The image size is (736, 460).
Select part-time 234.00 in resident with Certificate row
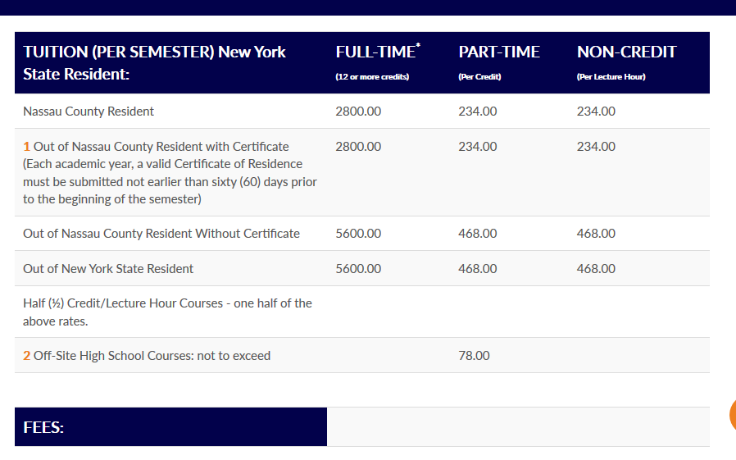(x=477, y=146)
